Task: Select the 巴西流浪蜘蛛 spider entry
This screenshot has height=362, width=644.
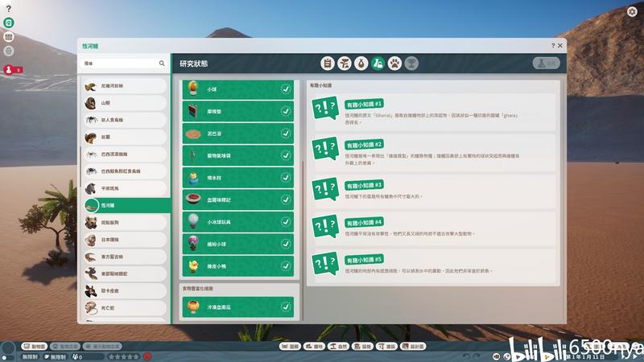Action: (126, 154)
